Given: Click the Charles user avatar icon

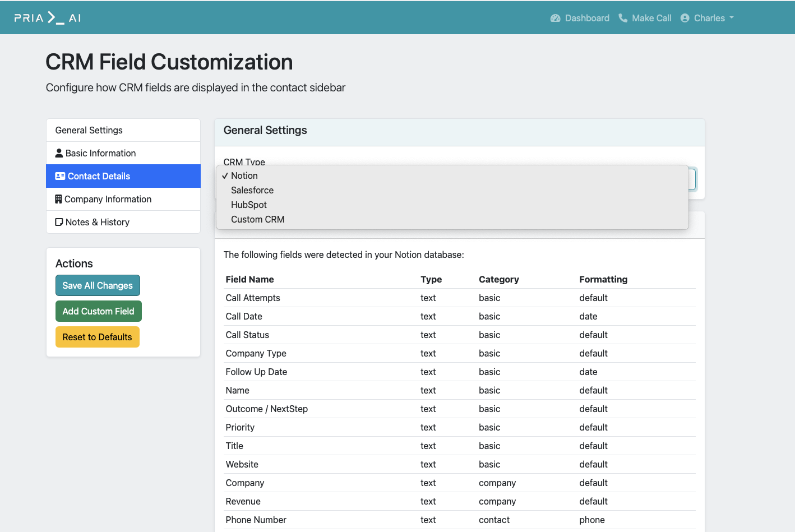Looking at the screenshot, I should 685,18.
